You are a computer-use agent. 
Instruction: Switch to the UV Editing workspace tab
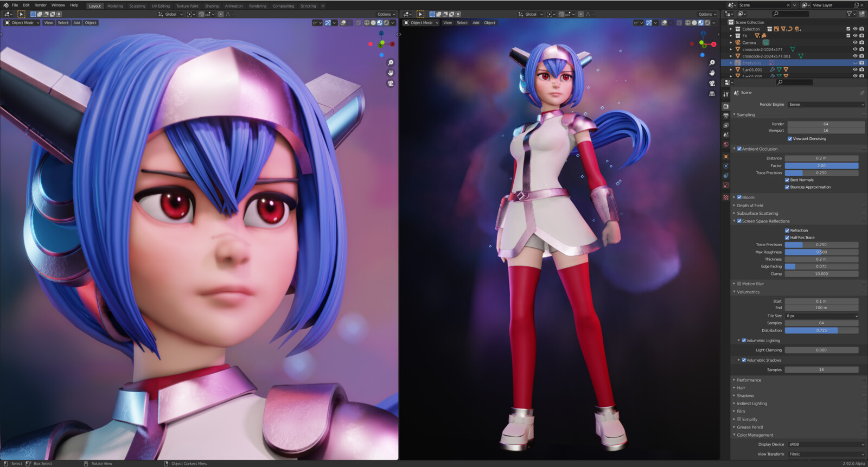(x=161, y=6)
